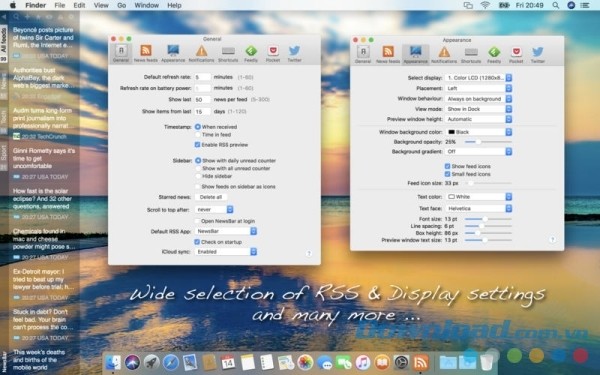Choose 'Show with all unread counter'
Image resolution: width=600 pixels, height=375 pixels.
pyautogui.click(x=198, y=168)
